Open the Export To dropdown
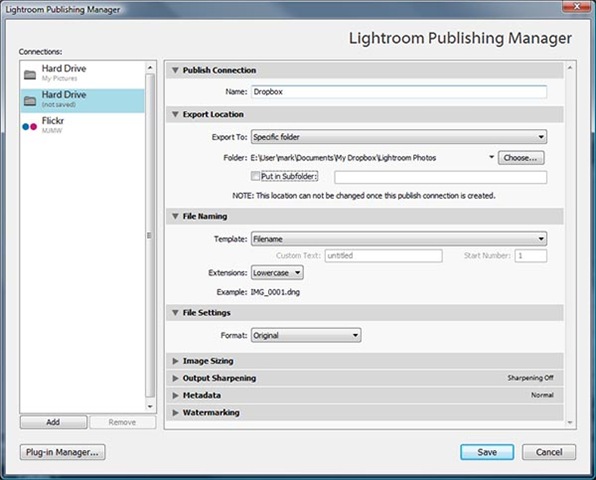The width and height of the screenshot is (596, 480). tap(399, 137)
